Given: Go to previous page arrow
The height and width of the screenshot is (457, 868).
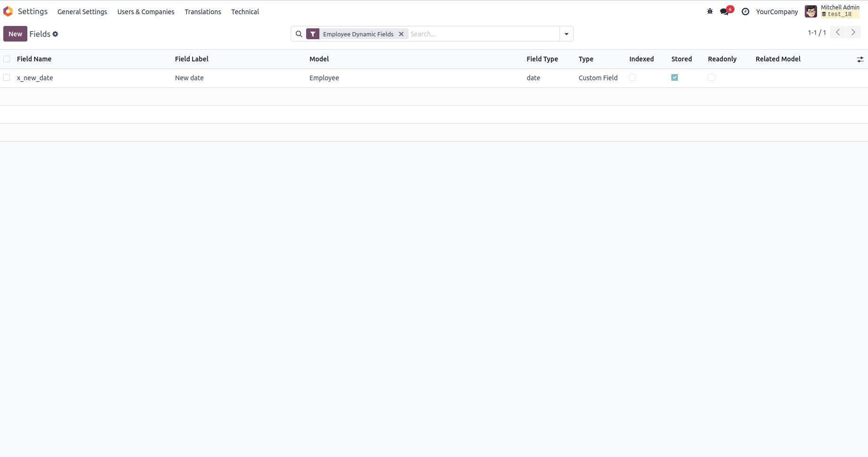Looking at the screenshot, I should click(838, 32).
